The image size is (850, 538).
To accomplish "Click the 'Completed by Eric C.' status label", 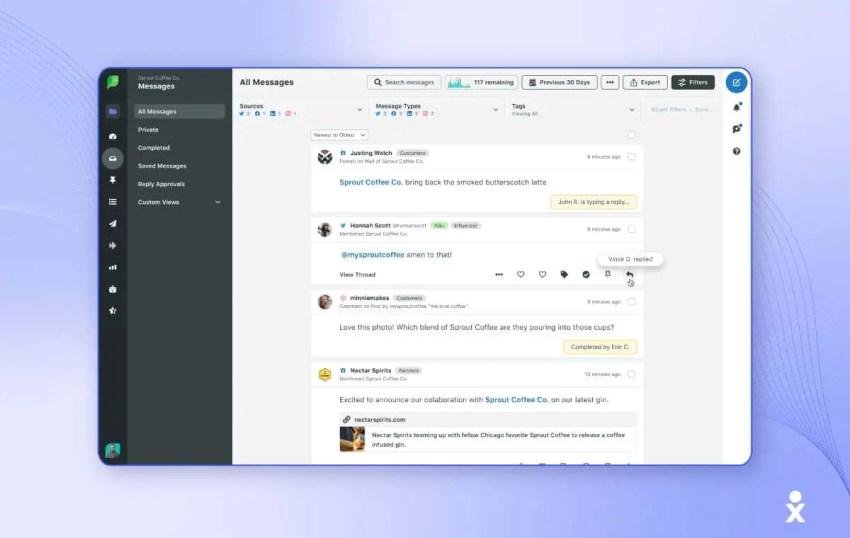I will 600,347.
